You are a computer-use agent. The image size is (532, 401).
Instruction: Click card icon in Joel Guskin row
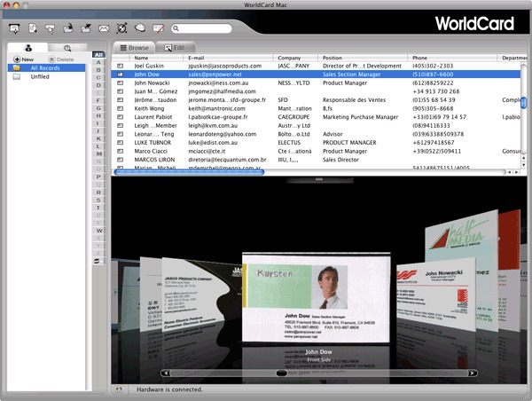coord(120,66)
